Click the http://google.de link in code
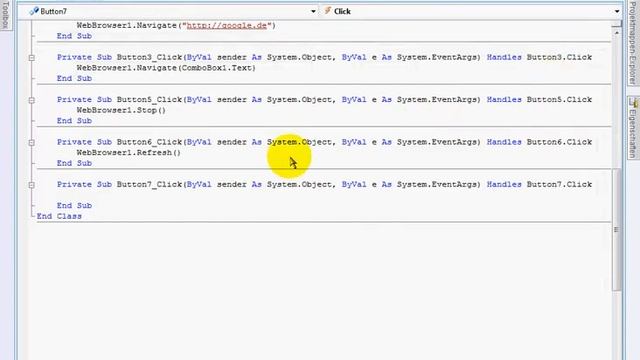The height and width of the screenshot is (360, 640). pyautogui.click(x=227, y=25)
